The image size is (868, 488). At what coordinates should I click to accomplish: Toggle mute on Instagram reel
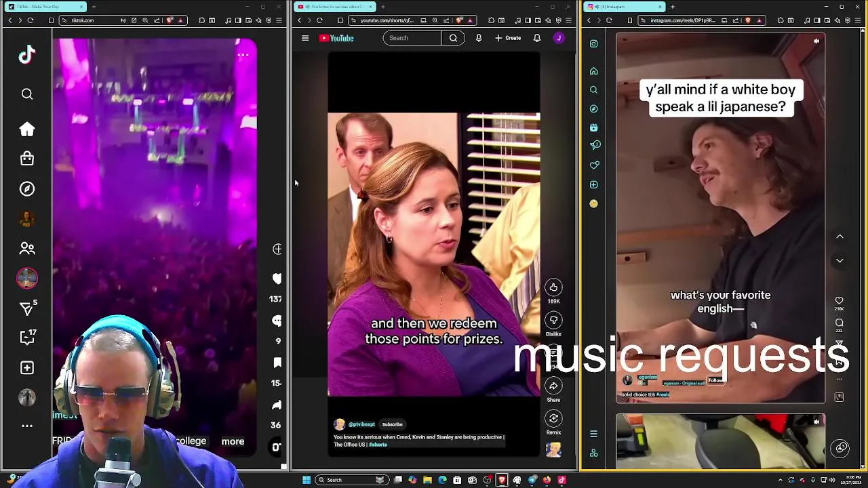point(816,41)
